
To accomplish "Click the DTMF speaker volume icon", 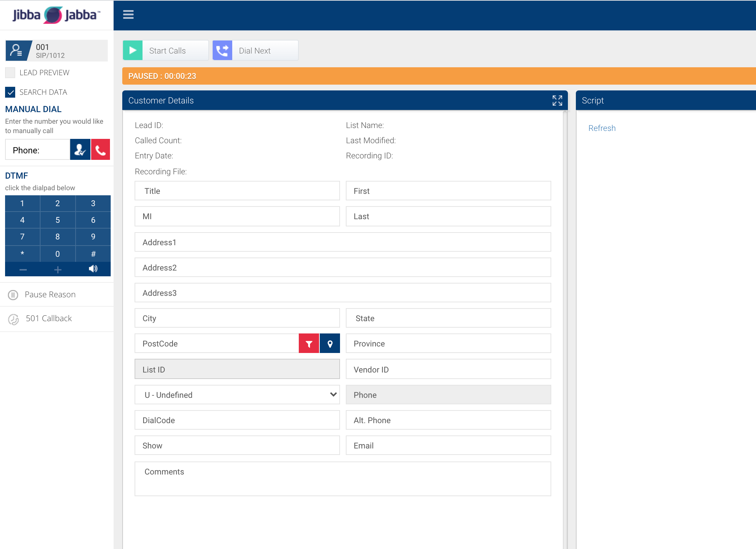I will coord(93,269).
